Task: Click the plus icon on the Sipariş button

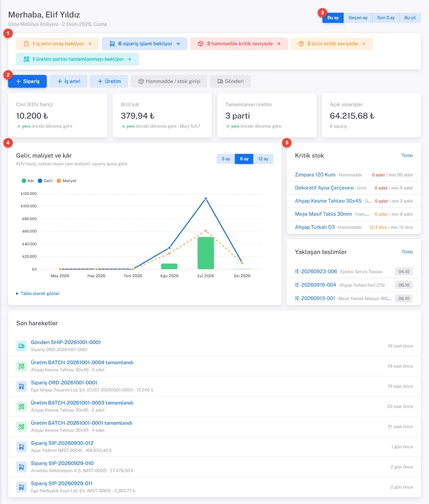Action: click(x=18, y=81)
